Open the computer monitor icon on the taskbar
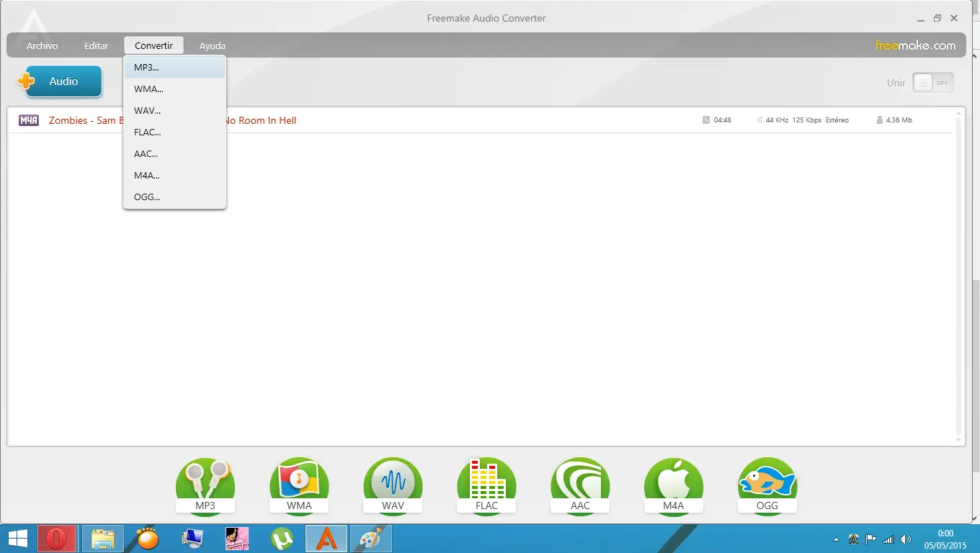Image resolution: width=980 pixels, height=553 pixels. [192, 539]
